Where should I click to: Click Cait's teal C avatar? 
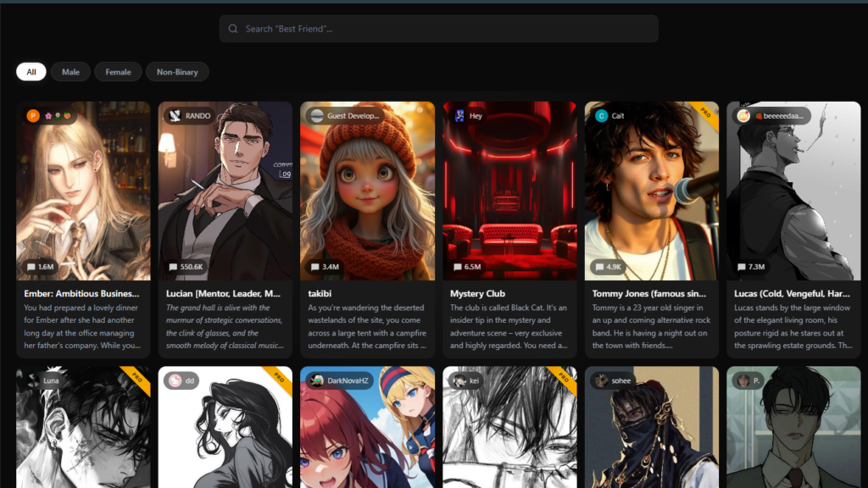[x=601, y=115]
